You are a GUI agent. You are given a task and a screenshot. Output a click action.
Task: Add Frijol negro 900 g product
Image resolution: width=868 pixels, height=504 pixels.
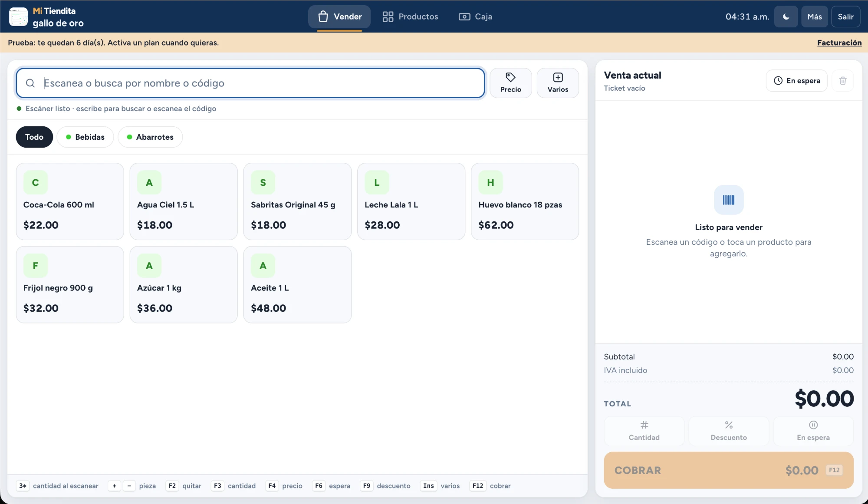point(70,284)
